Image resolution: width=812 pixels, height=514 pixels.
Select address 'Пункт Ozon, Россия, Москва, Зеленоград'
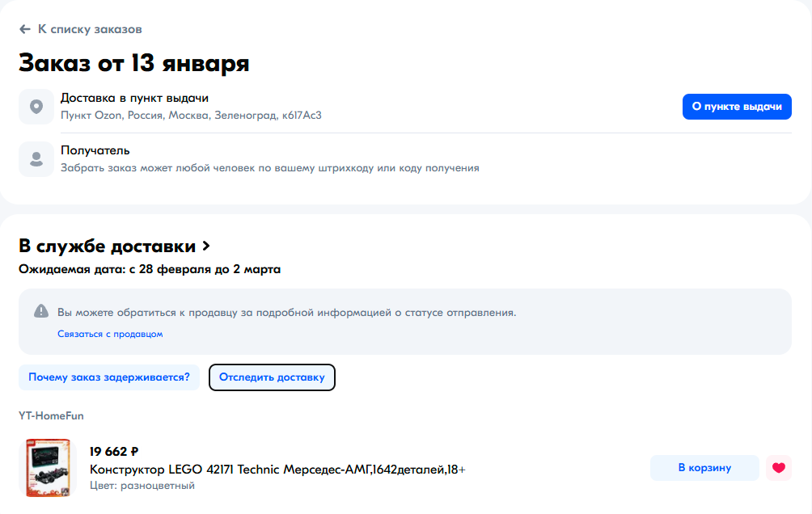191,115
